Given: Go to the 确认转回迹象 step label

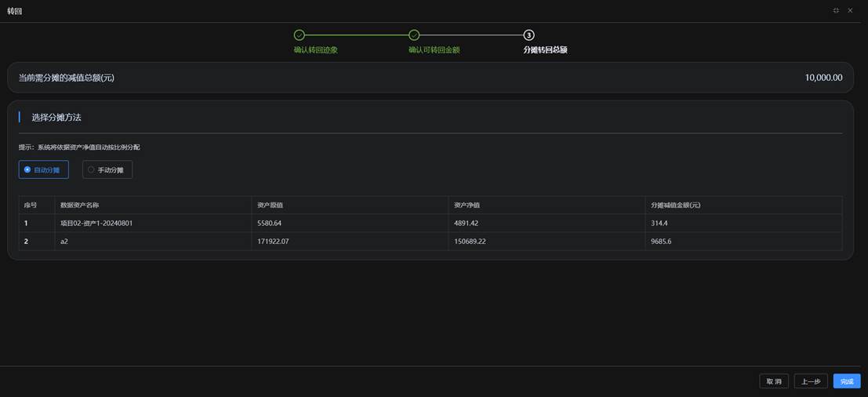Looking at the screenshot, I should click(x=315, y=50).
